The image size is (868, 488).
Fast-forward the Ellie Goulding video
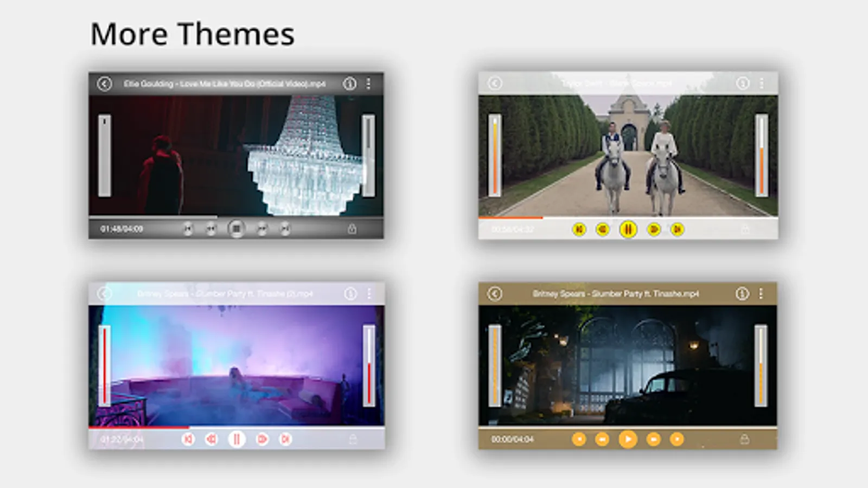tap(262, 229)
